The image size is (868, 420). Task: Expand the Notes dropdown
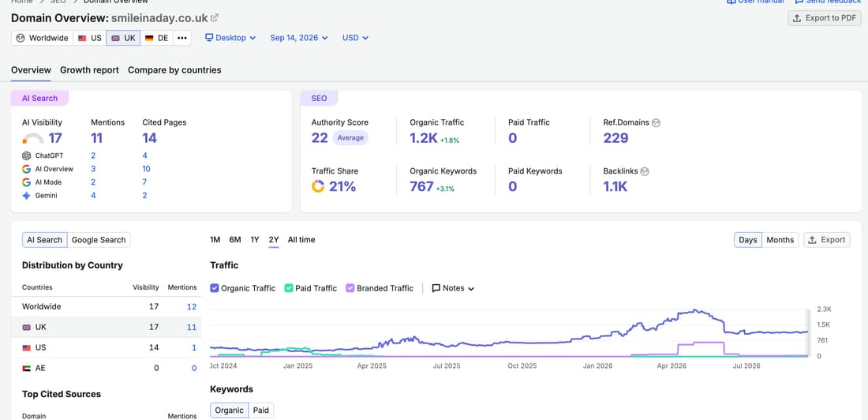(x=453, y=288)
